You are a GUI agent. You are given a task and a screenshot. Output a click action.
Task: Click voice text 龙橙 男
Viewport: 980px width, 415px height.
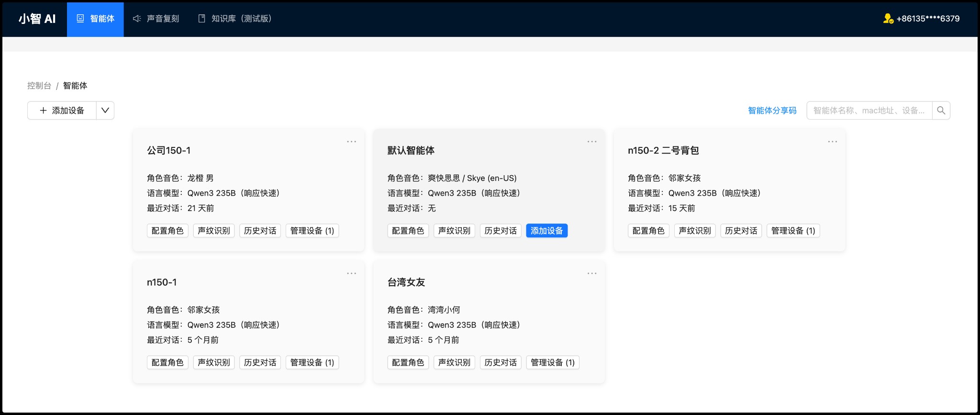[200, 178]
